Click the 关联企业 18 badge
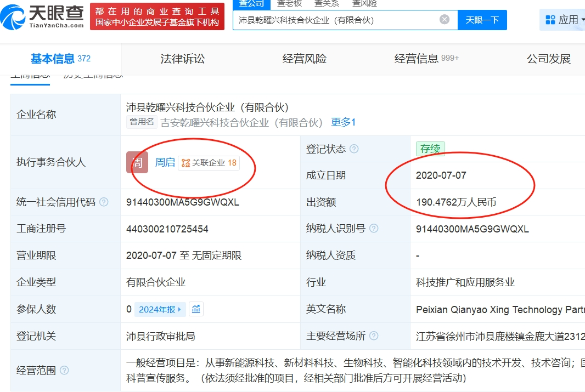The width and height of the screenshot is (585, 392). pyautogui.click(x=209, y=163)
